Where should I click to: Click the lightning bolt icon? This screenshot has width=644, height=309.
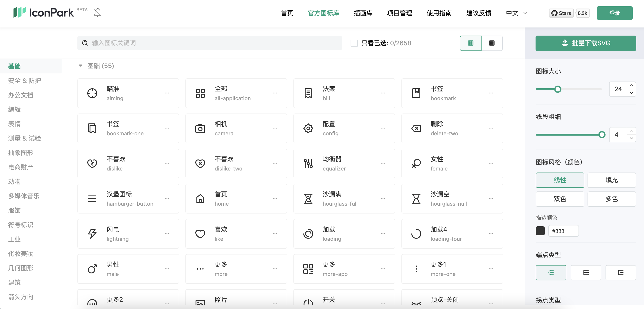pyautogui.click(x=92, y=234)
